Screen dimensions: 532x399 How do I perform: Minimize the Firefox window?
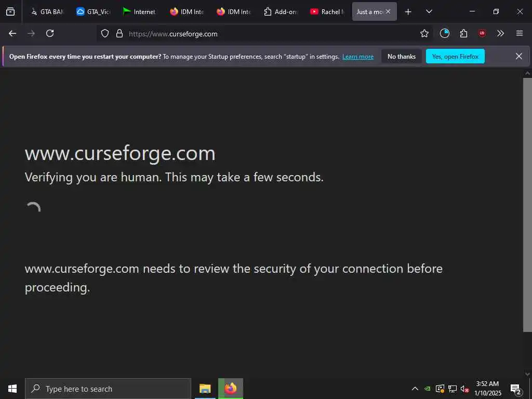point(472,11)
